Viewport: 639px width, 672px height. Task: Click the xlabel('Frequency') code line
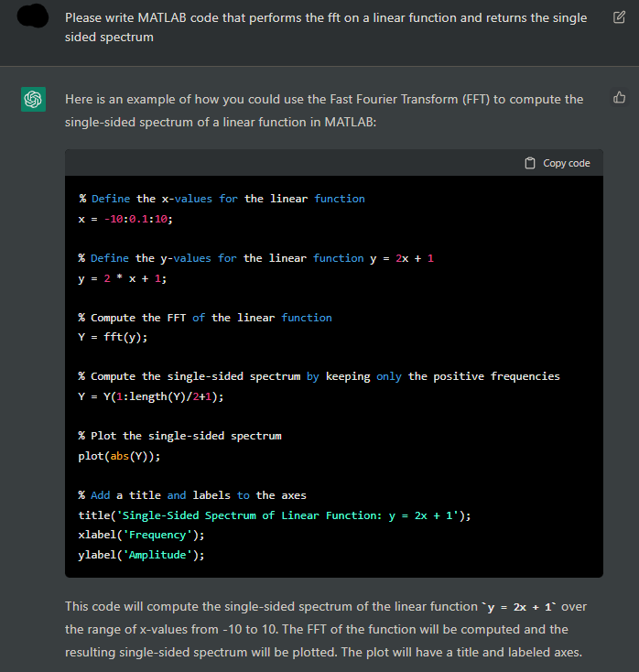pos(141,535)
